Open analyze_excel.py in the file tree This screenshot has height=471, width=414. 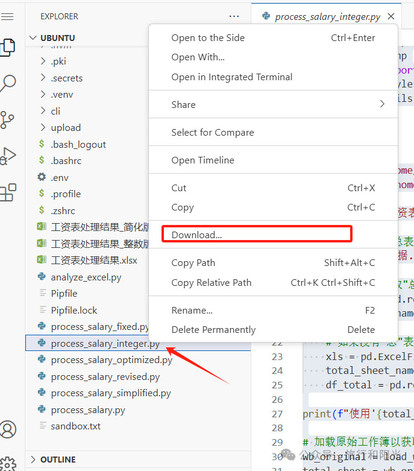pyautogui.click(x=86, y=277)
